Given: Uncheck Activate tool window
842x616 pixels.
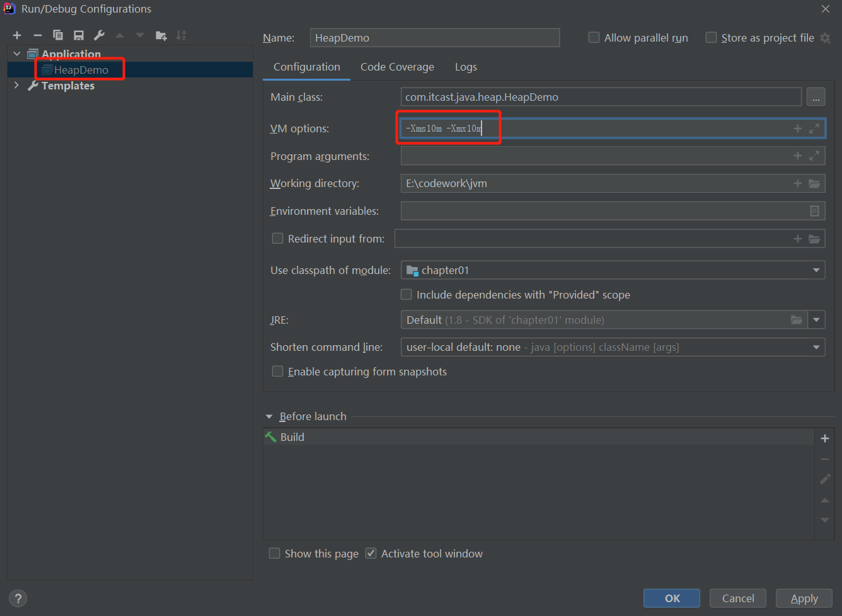Looking at the screenshot, I should (371, 554).
